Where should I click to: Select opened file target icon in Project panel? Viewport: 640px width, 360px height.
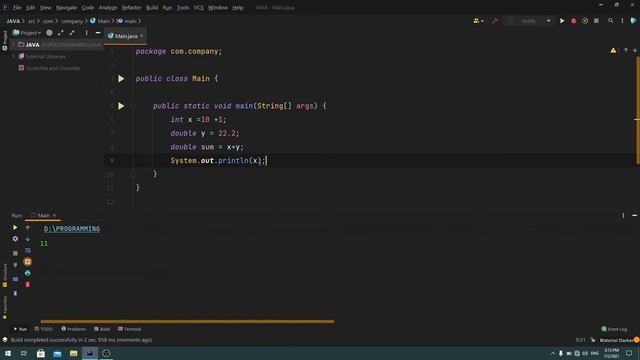pyautogui.click(x=49, y=33)
